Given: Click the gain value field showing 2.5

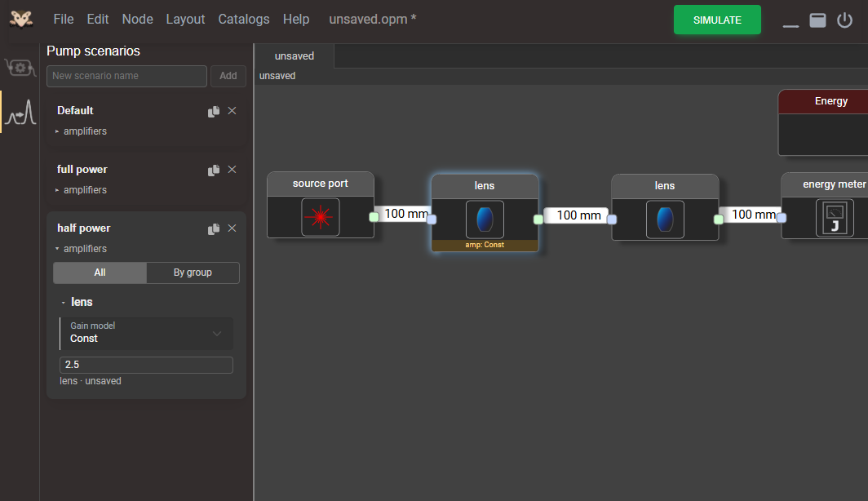Looking at the screenshot, I should coord(146,365).
